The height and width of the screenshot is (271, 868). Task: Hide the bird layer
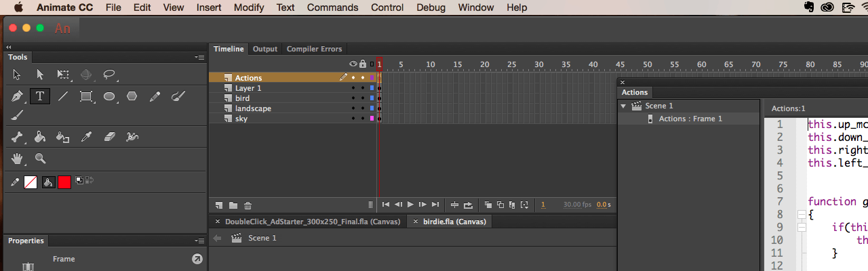(x=353, y=98)
